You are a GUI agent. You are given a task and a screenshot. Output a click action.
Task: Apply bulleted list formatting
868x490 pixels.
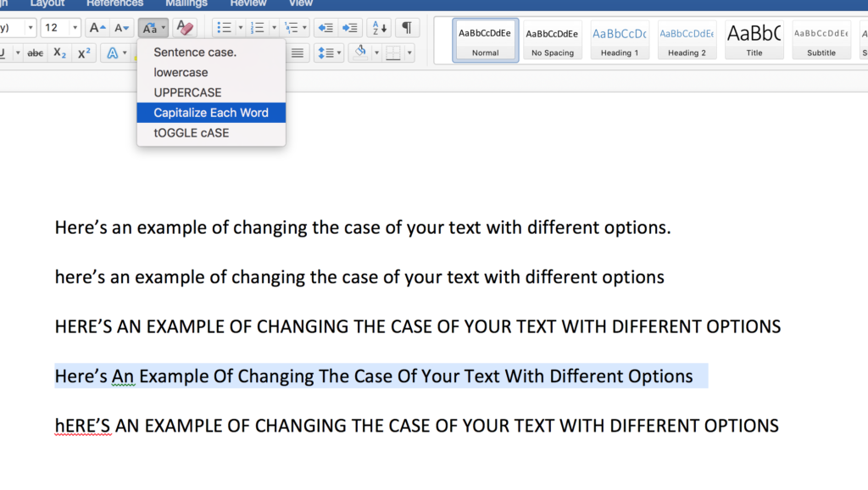tap(224, 28)
